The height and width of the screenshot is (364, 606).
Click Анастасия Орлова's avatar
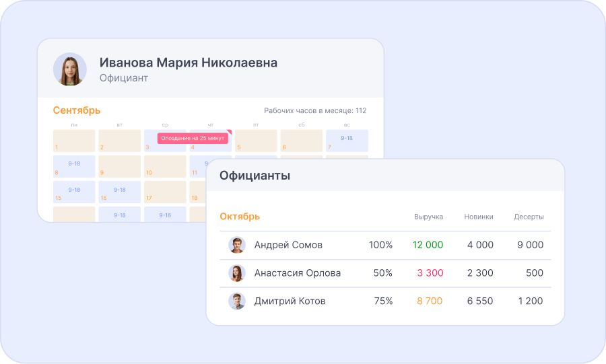pyautogui.click(x=237, y=273)
